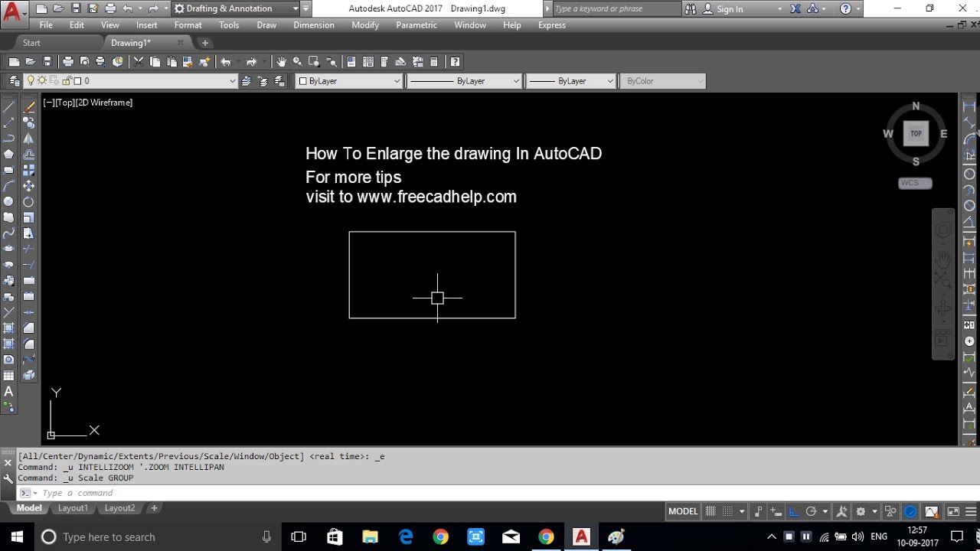Viewport: 980px width, 551px height.
Task: Add a new layout with the plus button
Action: tap(154, 508)
